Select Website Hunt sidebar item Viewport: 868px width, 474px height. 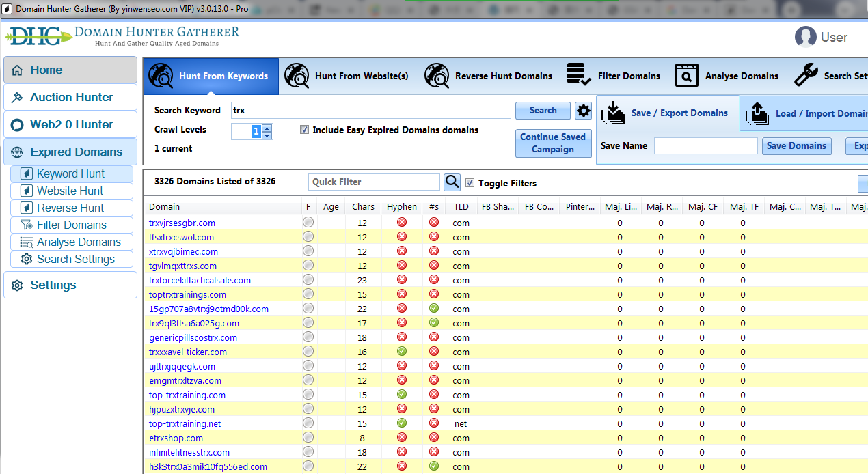coord(72,191)
